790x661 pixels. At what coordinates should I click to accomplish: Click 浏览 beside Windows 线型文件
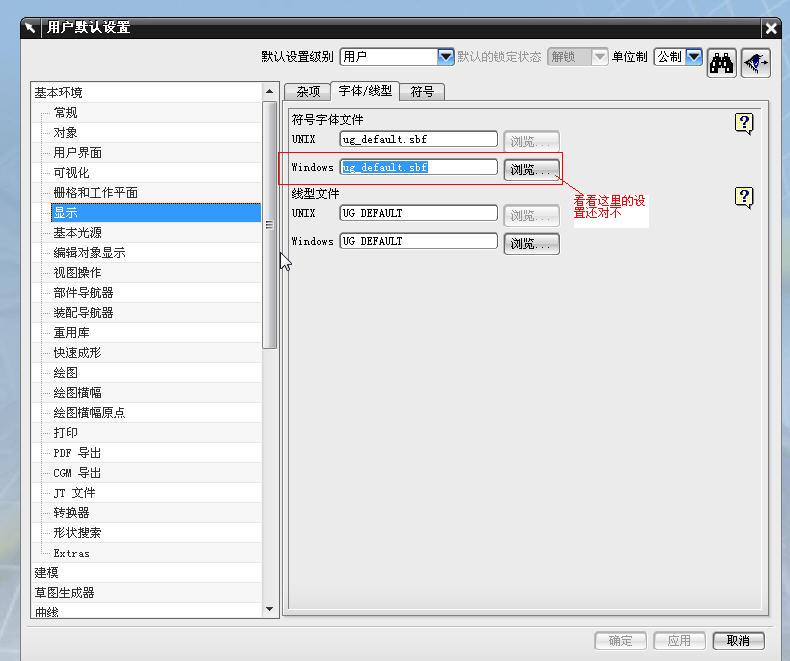[532, 244]
